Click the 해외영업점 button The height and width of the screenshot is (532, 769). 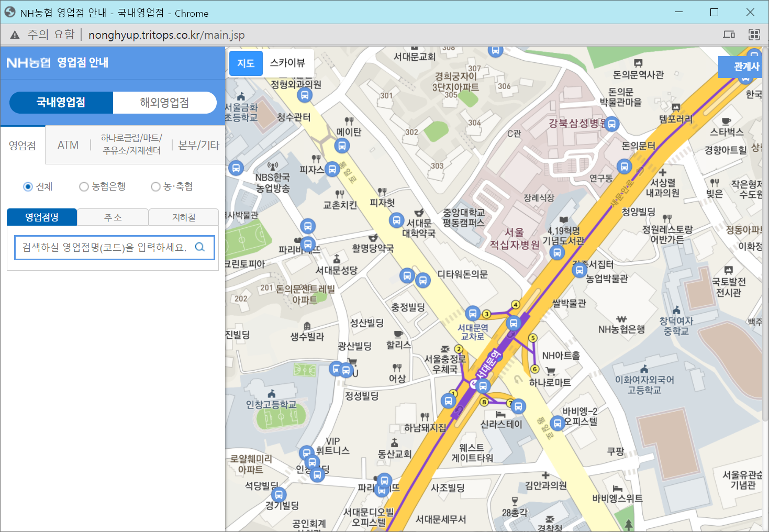pos(164,103)
